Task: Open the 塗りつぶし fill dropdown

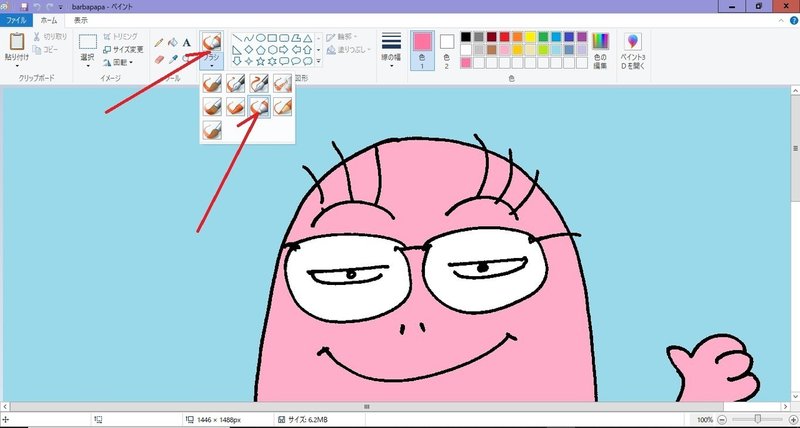Action: tap(348, 49)
